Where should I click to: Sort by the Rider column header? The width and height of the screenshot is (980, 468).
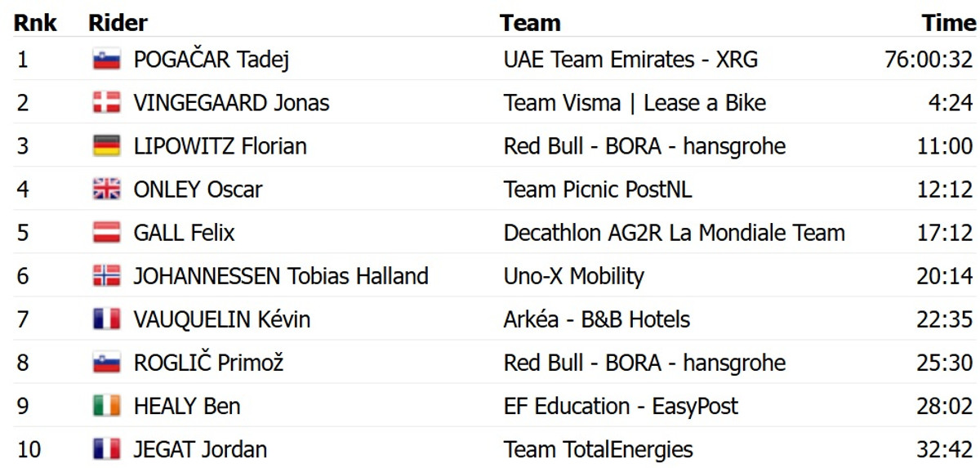click(118, 23)
